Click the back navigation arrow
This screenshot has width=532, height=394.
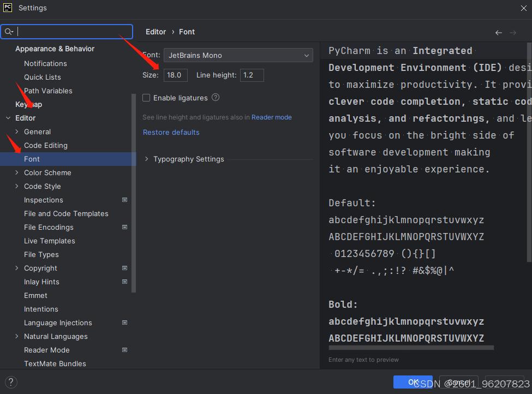tap(498, 33)
